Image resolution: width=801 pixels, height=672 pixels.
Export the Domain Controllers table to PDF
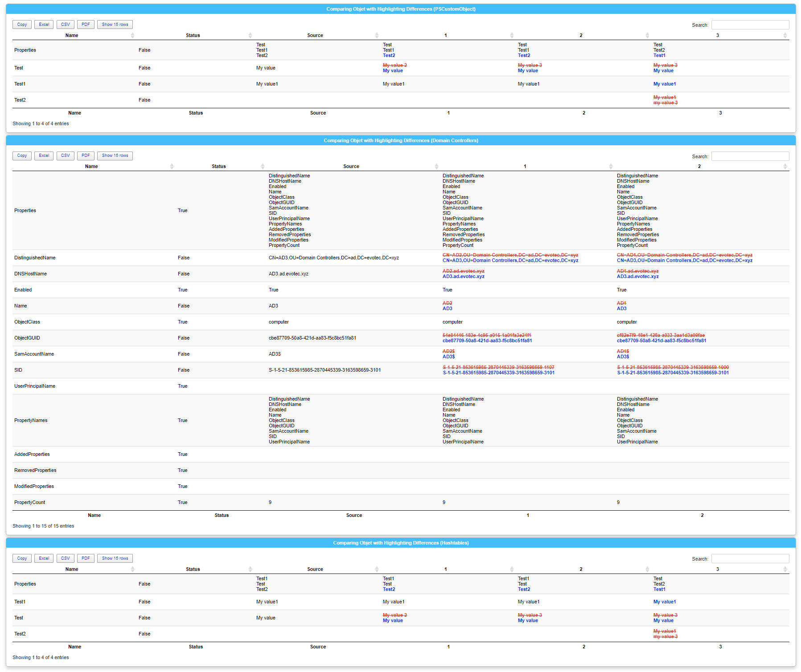86,156
